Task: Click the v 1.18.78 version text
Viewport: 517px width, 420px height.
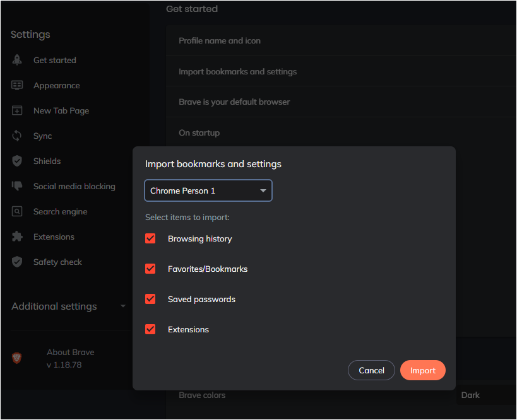Action: (64, 365)
